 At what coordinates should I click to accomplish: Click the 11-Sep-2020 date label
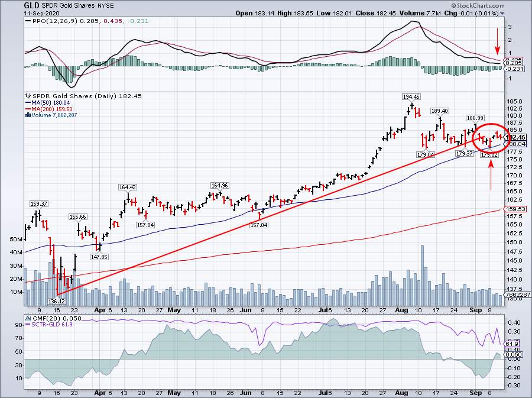click(x=41, y=14)
